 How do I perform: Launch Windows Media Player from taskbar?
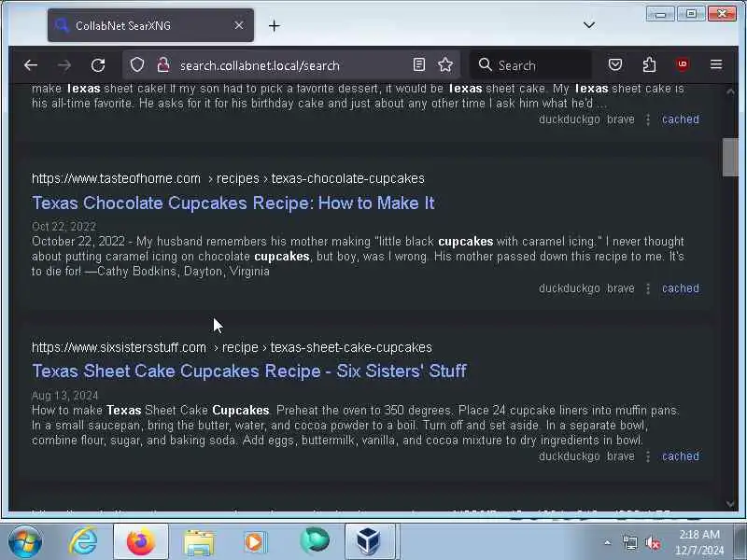256,541
